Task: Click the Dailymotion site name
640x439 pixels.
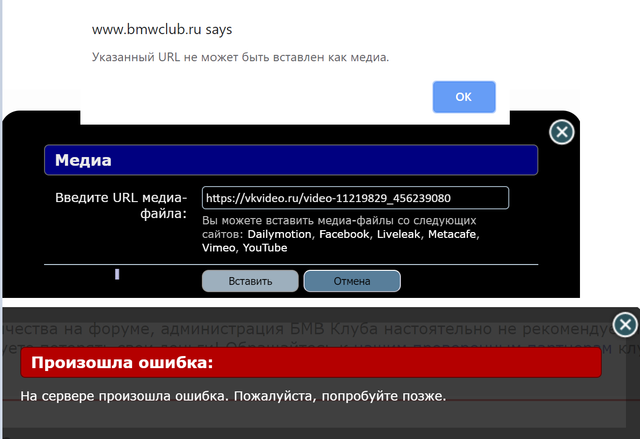Action: click(279, 234)
